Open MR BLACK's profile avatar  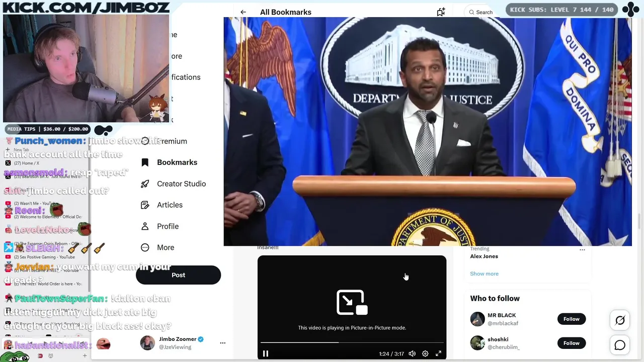click(x=477, y=319)
